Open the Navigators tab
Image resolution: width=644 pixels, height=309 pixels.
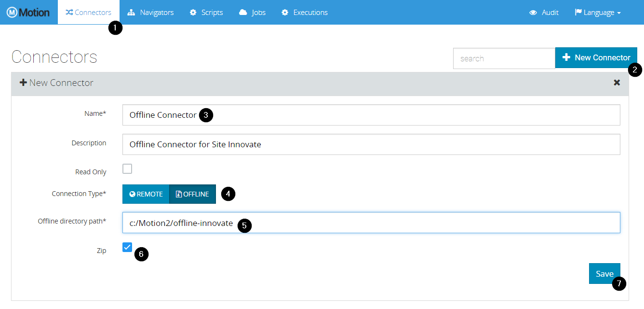point(150,12)
